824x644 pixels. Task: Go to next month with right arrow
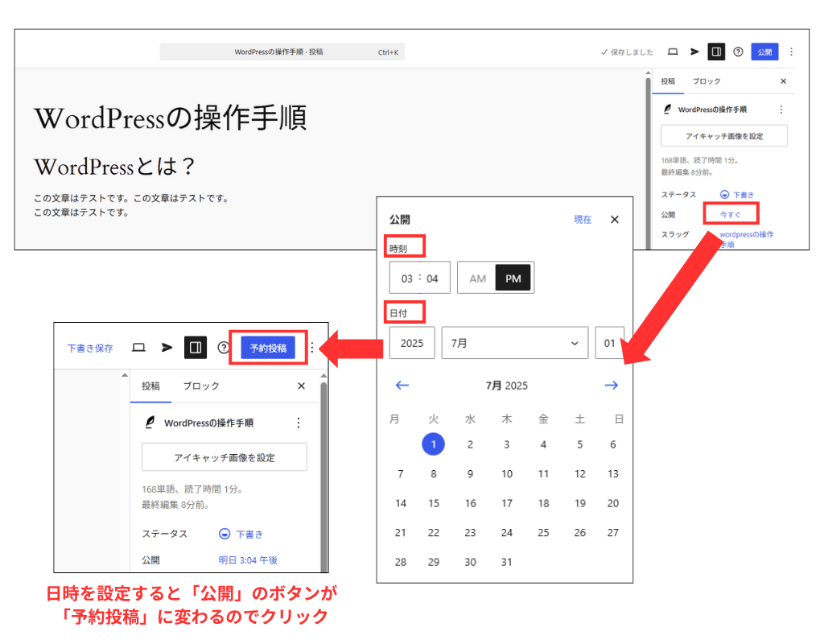click(x=612, y=386)
